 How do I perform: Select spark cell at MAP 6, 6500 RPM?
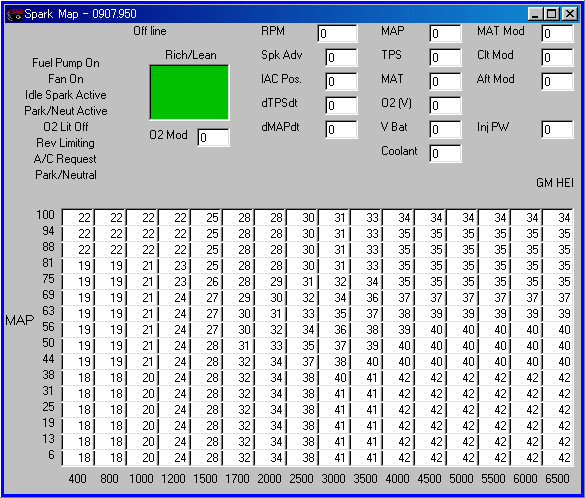[x=557, y=457]
